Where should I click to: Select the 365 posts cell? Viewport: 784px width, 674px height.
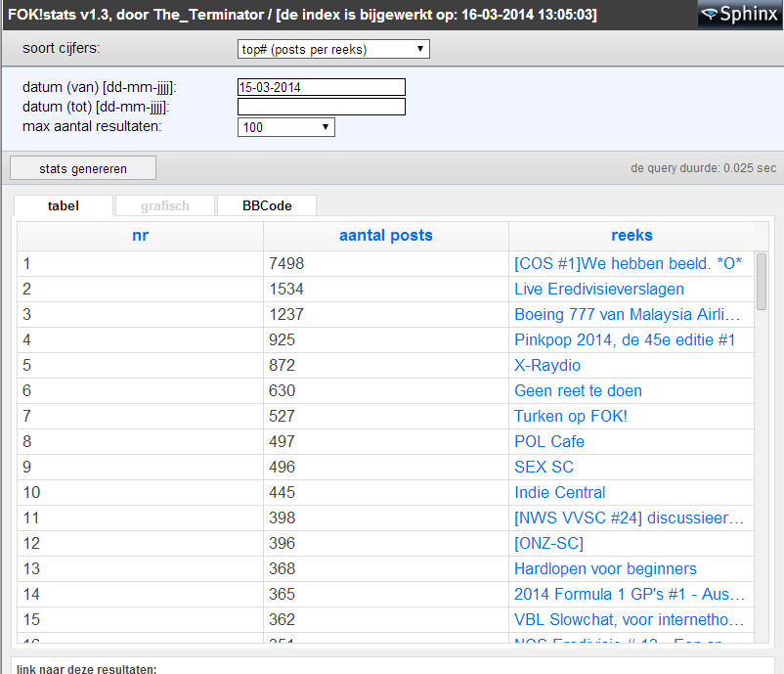pyautogui.click(x=386, y=594)
